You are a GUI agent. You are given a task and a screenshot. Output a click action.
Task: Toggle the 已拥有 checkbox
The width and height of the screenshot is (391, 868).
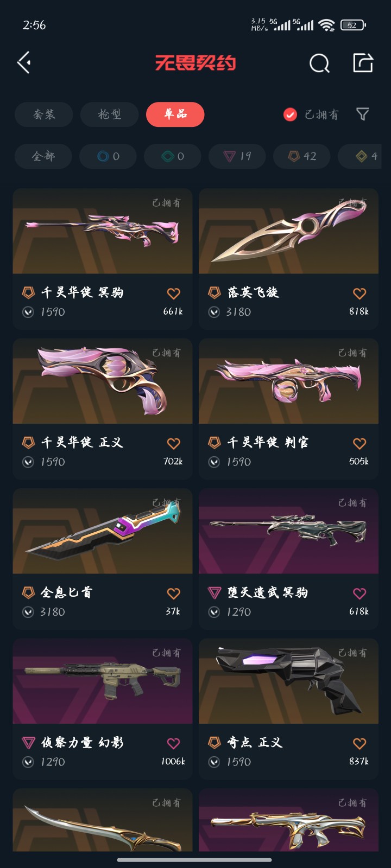point(290,114)
